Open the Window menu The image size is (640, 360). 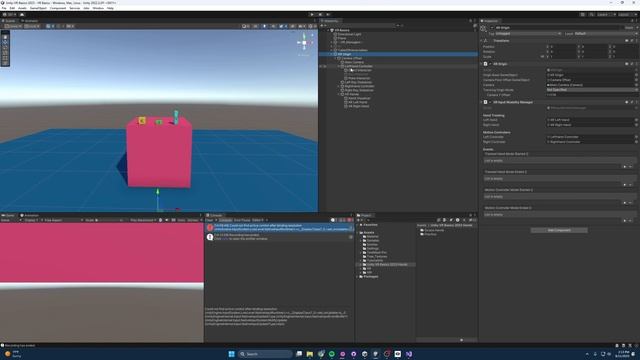pos(98,8)
